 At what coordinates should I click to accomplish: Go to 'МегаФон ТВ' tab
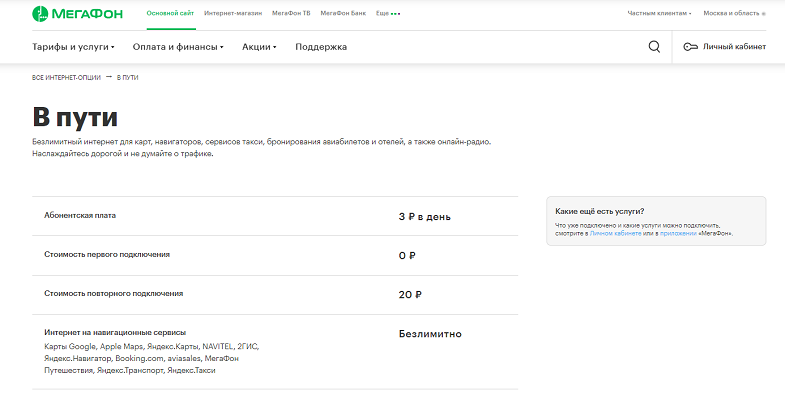point(291,13)
